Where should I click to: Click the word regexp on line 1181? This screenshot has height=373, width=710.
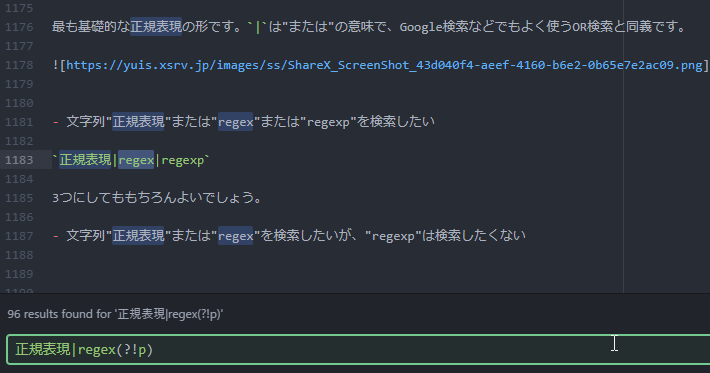[328, 122]
